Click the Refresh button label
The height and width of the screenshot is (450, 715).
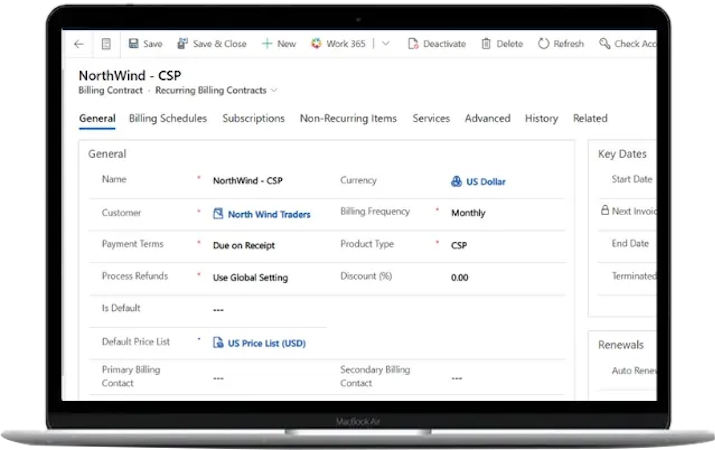tap(569, 44)
